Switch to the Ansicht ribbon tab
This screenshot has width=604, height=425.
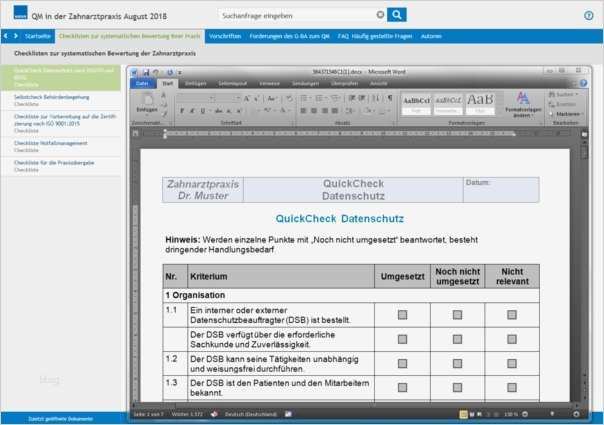pos(378,83)
